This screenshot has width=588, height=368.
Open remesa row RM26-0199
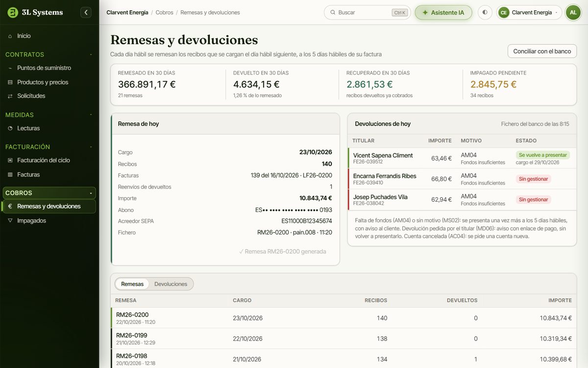(x=343, y=339)
